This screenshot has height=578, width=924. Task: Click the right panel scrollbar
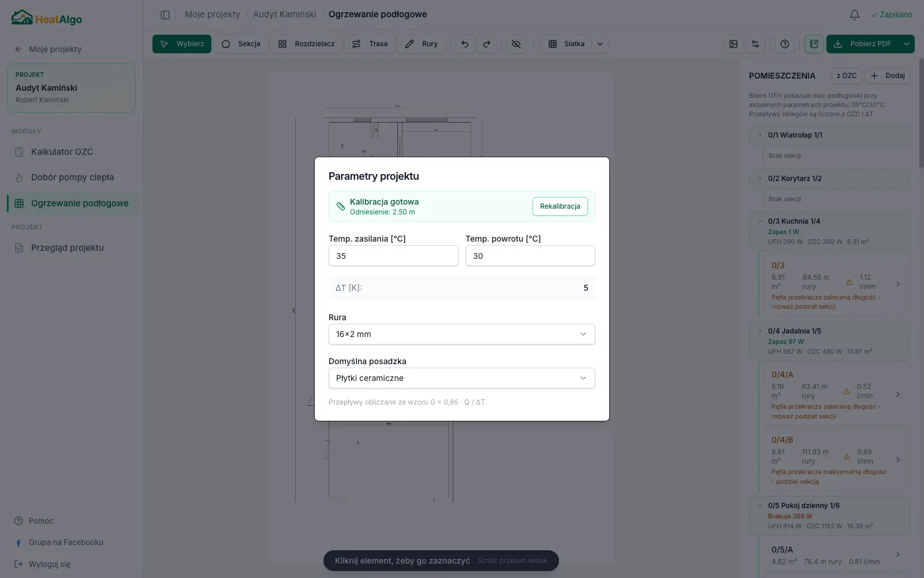coord(921,113)
